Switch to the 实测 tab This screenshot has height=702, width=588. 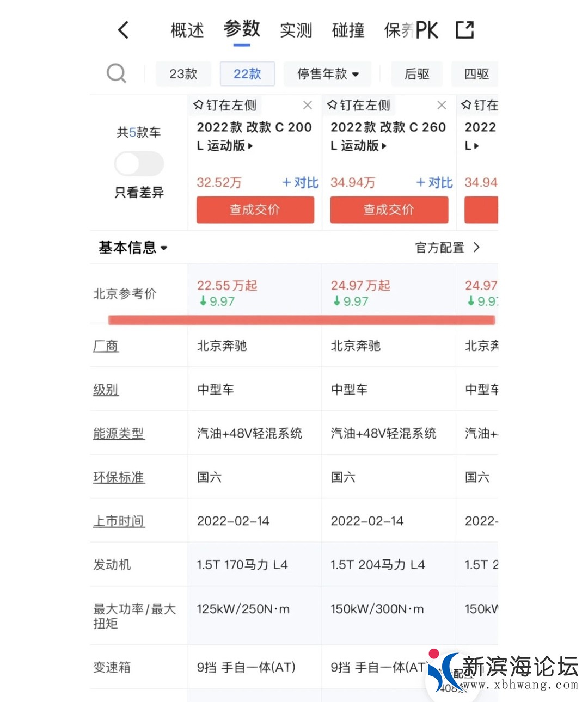[296, 30]
